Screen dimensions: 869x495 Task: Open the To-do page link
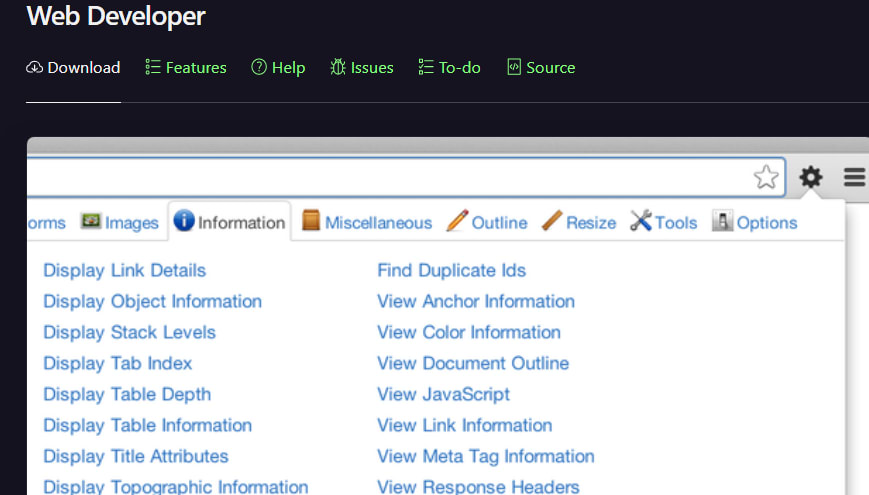pyautogui.click(x=449, y=68)
